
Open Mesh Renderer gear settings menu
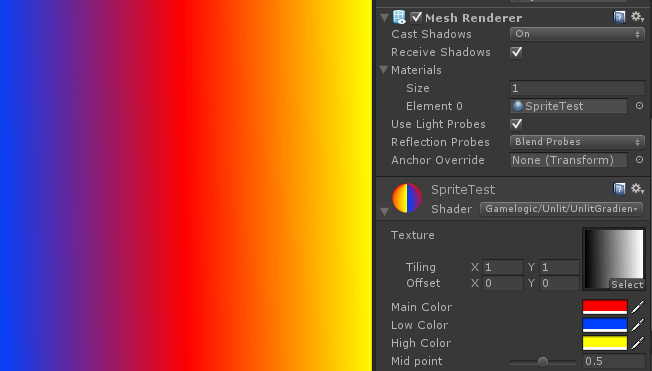(637, 17)
